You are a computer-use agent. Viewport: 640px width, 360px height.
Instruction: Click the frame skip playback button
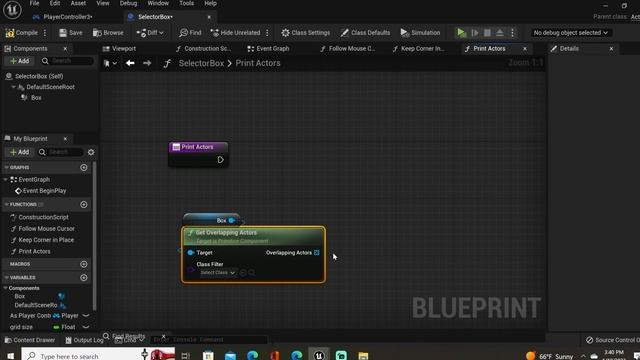(475, 33)
